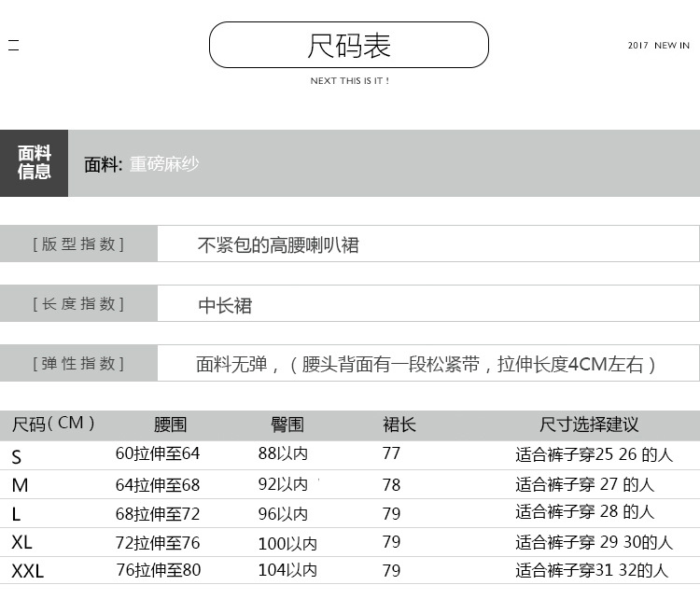
Task: Click the 尺寸选择建议 column header
Action: tap(589, 425)
